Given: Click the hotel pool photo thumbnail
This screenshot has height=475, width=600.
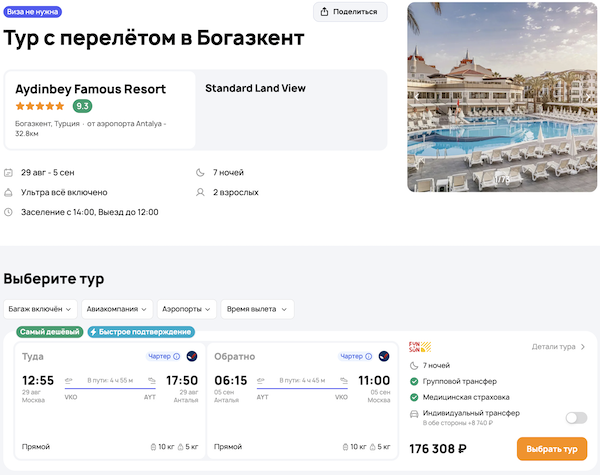Looking at the screenshot, I should [503, 96].
